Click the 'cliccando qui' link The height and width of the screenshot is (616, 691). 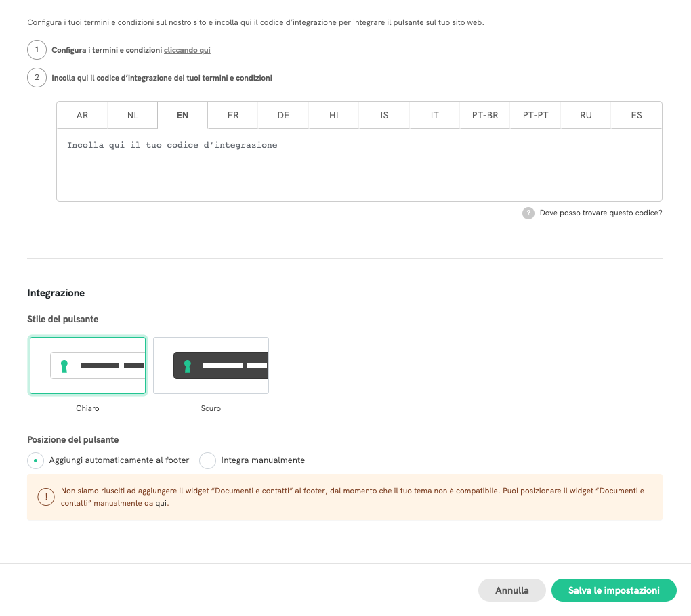point(187,50)
